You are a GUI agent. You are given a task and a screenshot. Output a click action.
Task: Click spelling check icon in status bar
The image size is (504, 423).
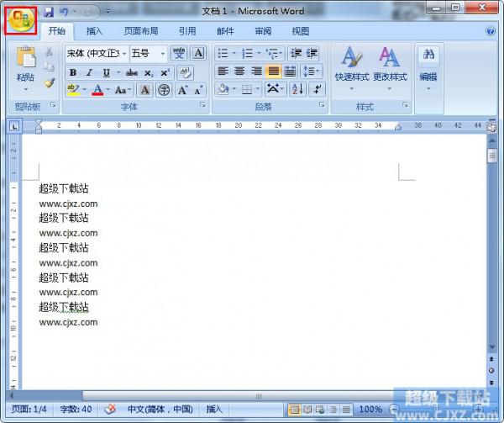pos(110,409)
